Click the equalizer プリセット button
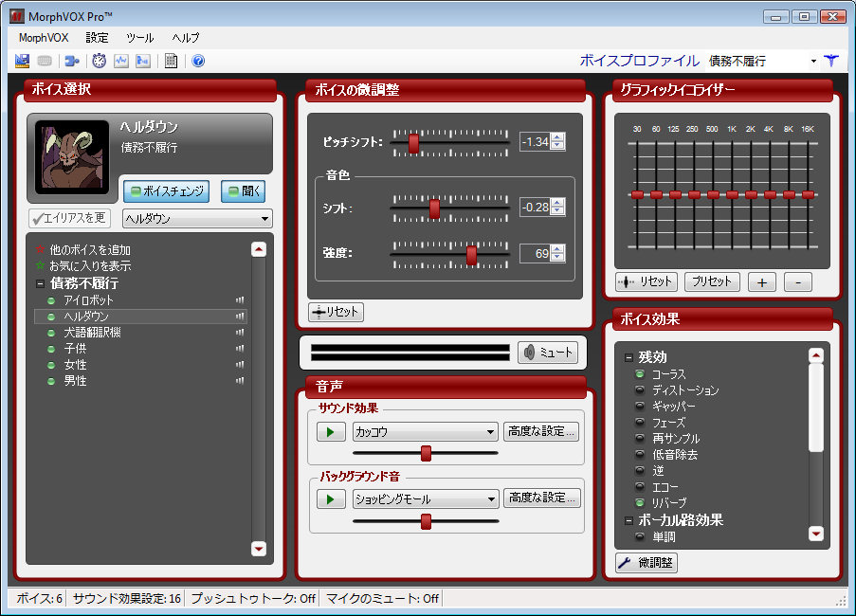Viewport: 856px width, 616px height. [x=712, y=281]
